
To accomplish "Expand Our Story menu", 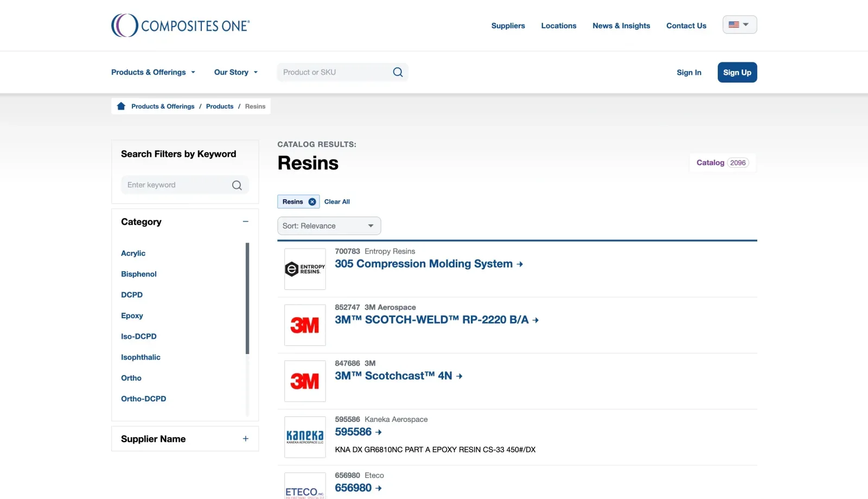I will tap(236, 72).
